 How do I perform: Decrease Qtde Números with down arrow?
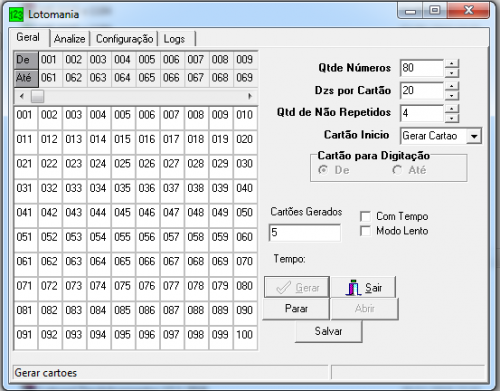452,73
